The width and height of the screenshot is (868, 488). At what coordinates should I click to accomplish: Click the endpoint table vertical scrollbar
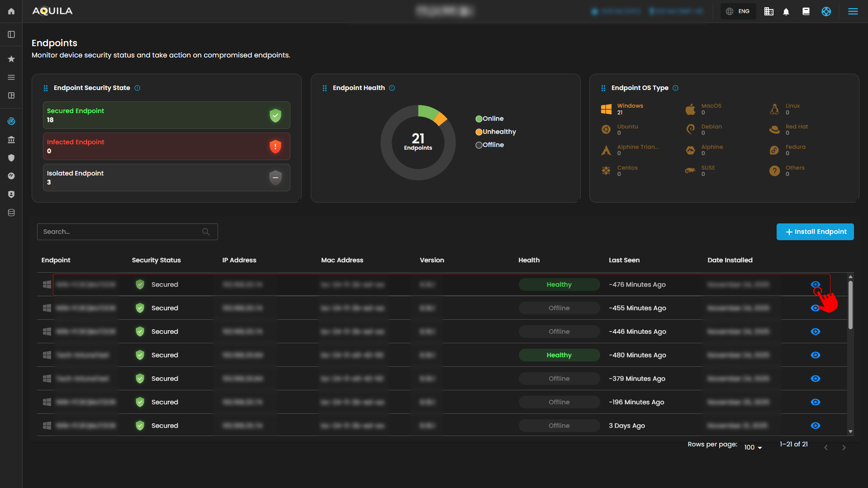850,305
